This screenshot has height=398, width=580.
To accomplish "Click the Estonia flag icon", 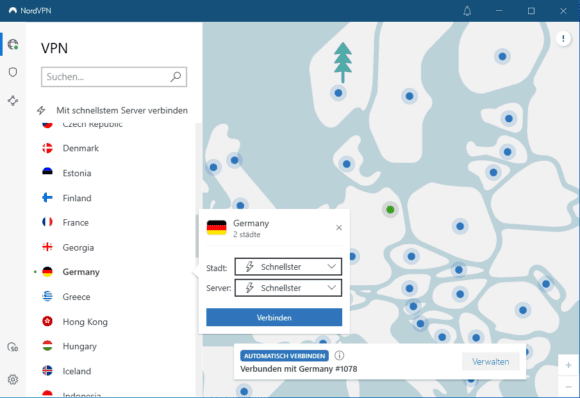I will click(x=47, y=173).
